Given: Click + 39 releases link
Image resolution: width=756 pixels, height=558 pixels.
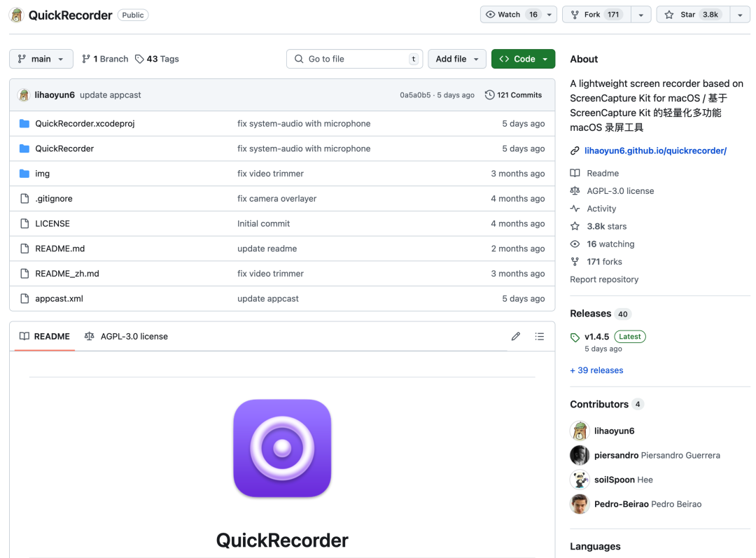Looking at the screenshot, I should [596, 370].
